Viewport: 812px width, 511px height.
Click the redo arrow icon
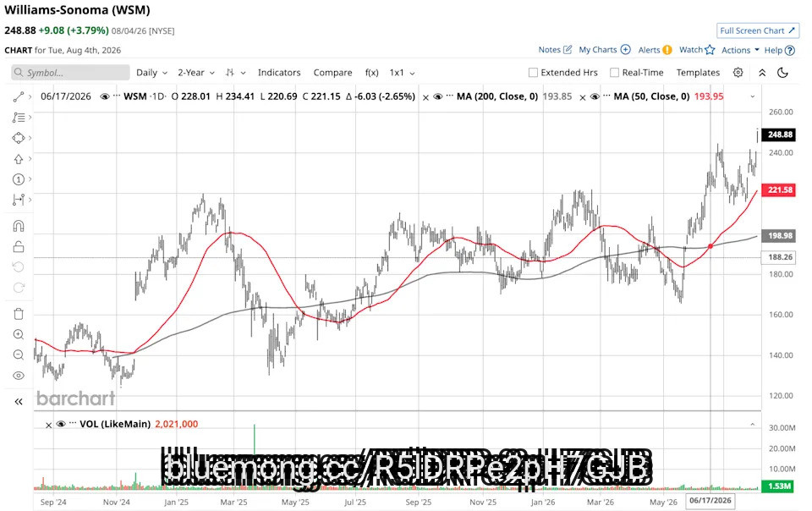(18, 288)
